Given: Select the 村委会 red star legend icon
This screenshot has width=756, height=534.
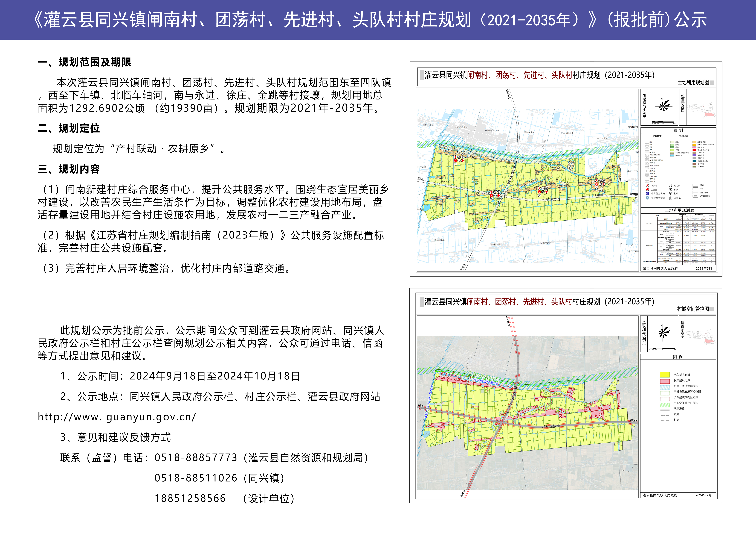Looking at the screenshot, I should point(647,186).
